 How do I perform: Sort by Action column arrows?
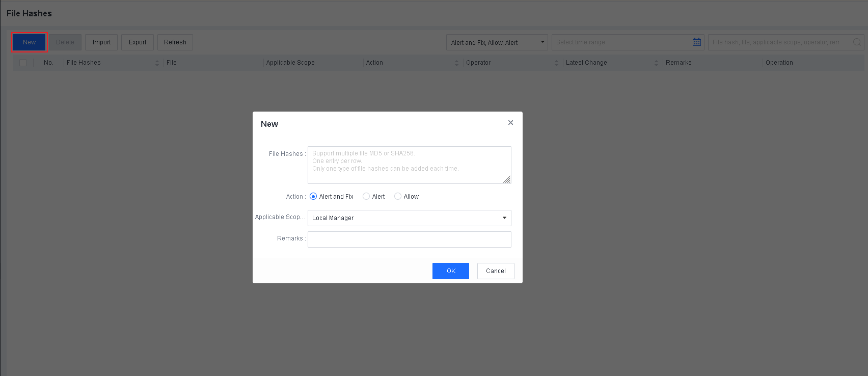tap(456, 63)
